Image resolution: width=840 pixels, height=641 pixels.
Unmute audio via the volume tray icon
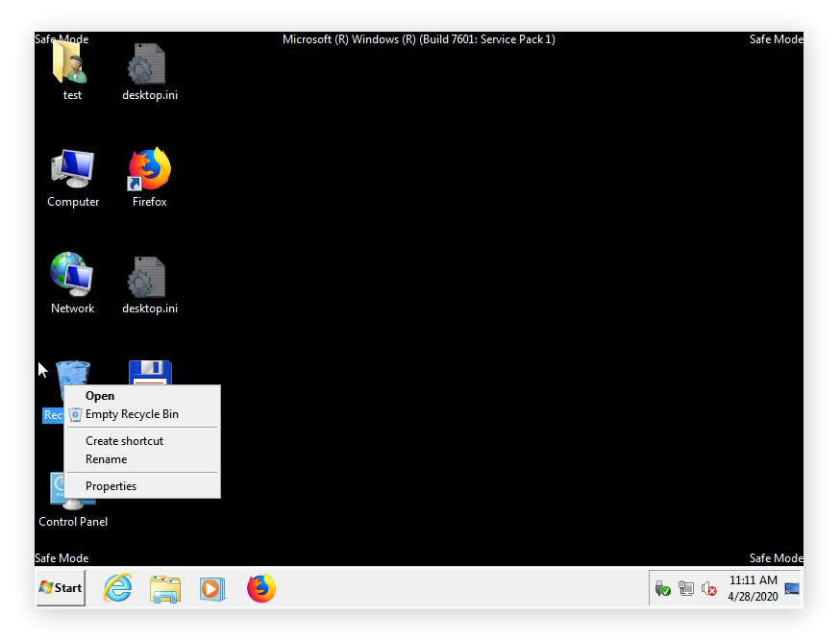[x=709, y=587]
